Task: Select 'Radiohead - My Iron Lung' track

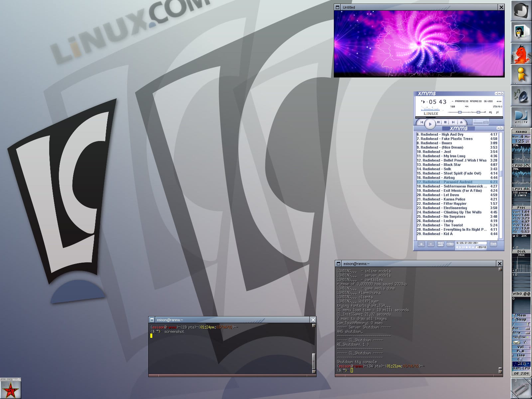Action: click(457, 156)
